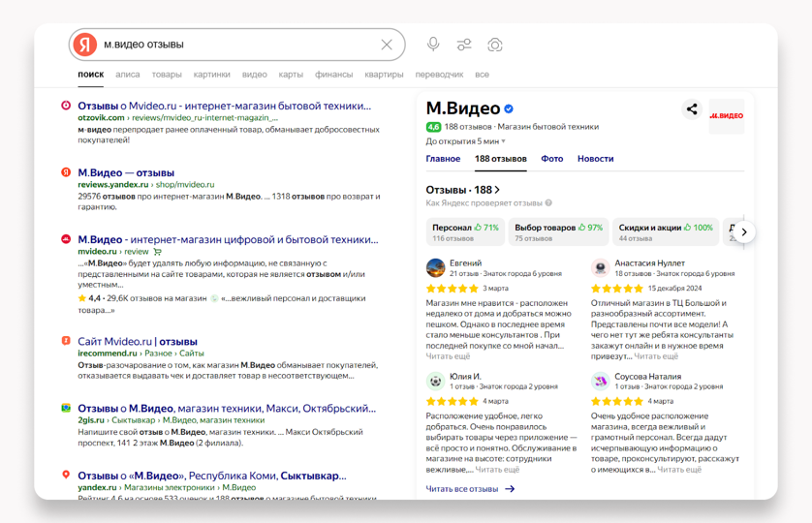Click 'Сыктывкар' breadcrumb under 2gis.ru

point(133,420)
